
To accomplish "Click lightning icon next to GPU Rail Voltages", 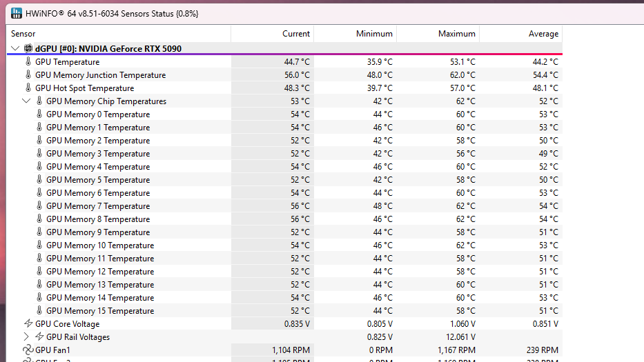I will [x=39, y=336].
